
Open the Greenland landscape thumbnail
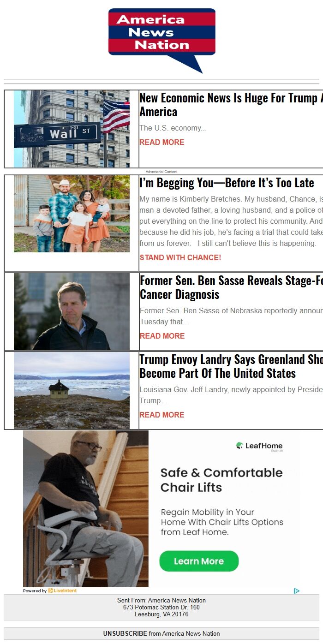click(x=72, y=390)
